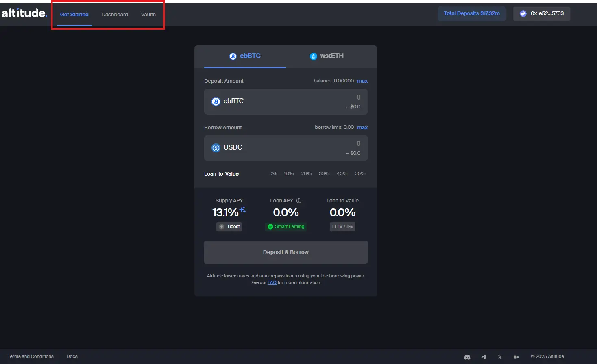Open the Get Started nav item
Image resolution: width=597 pixels, height=364 pixels.
click(74, 14)
